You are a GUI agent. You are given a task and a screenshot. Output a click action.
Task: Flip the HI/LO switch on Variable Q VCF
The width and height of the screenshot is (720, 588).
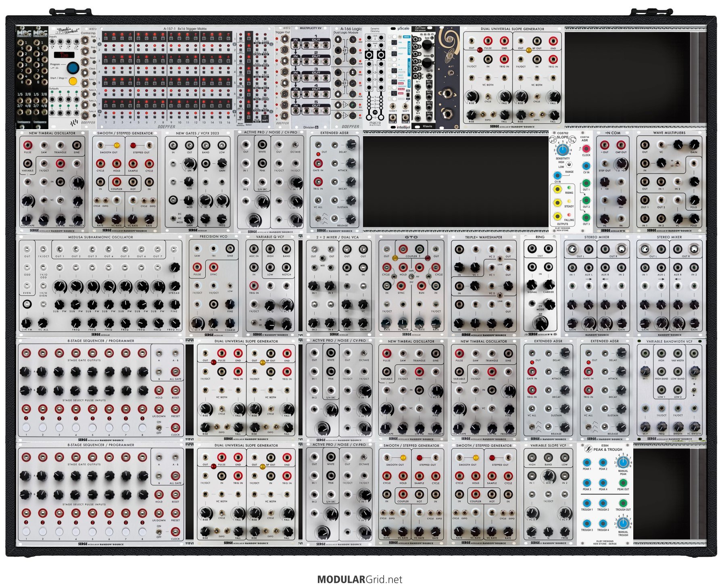tap(254, 322)
